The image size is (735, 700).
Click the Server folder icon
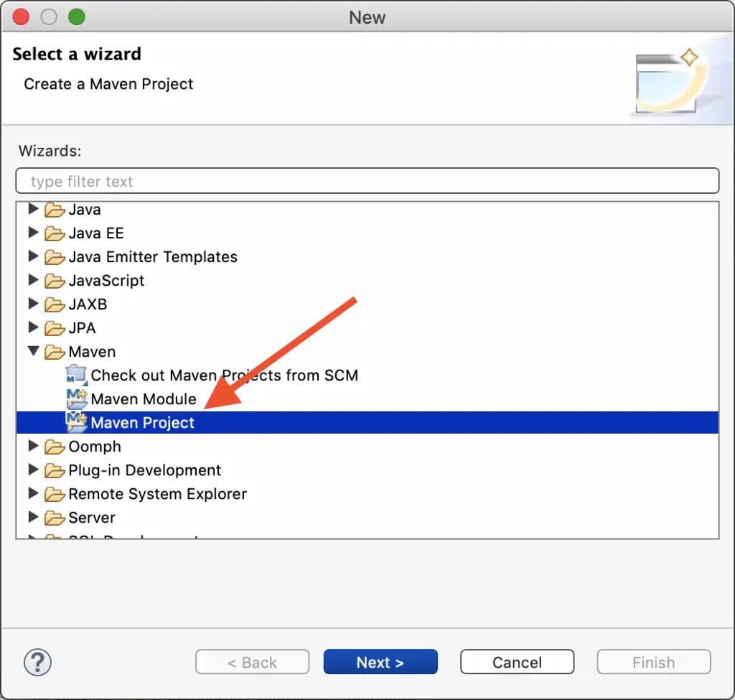click(55, 518)
